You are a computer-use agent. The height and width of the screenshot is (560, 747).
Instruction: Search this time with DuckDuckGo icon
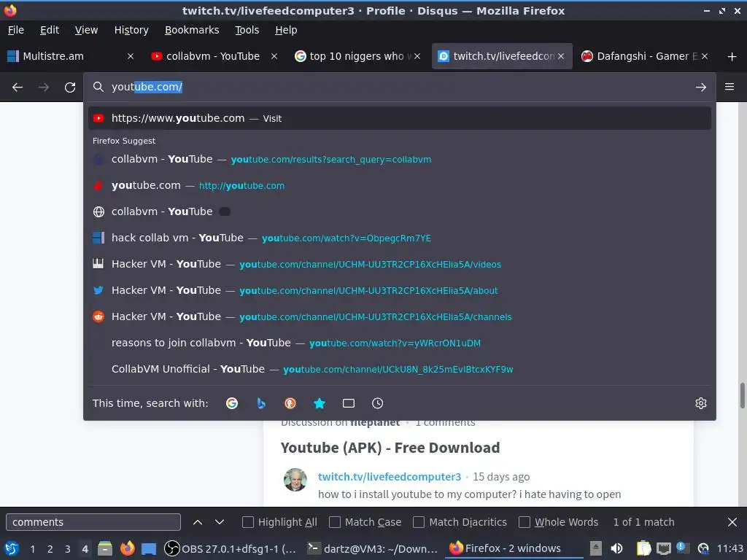point(290,403)
